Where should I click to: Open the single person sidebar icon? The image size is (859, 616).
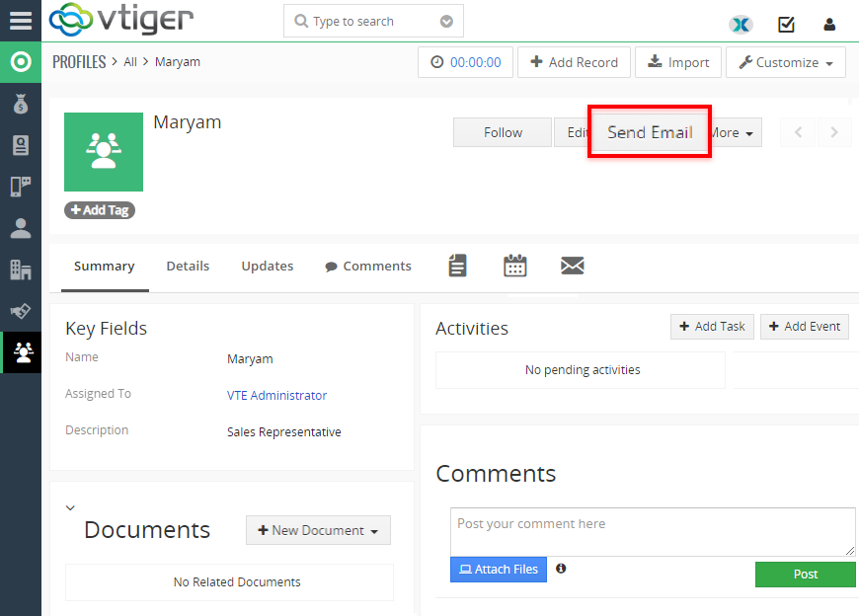21,228
